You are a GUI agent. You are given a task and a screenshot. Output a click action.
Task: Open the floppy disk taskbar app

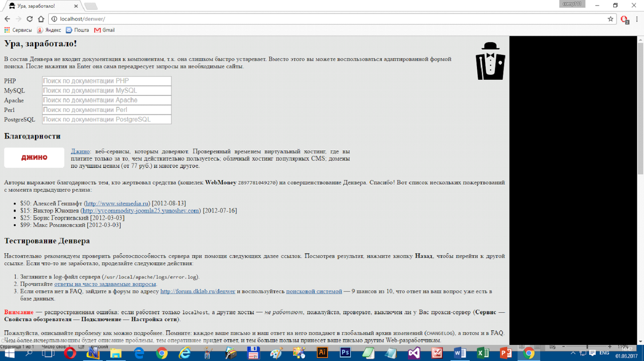253,353
